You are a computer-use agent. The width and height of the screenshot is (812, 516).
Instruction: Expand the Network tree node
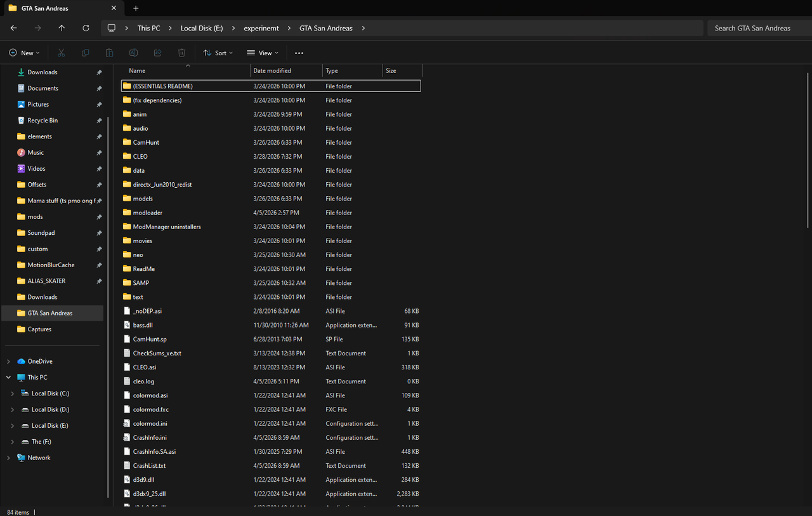point(8,458)
